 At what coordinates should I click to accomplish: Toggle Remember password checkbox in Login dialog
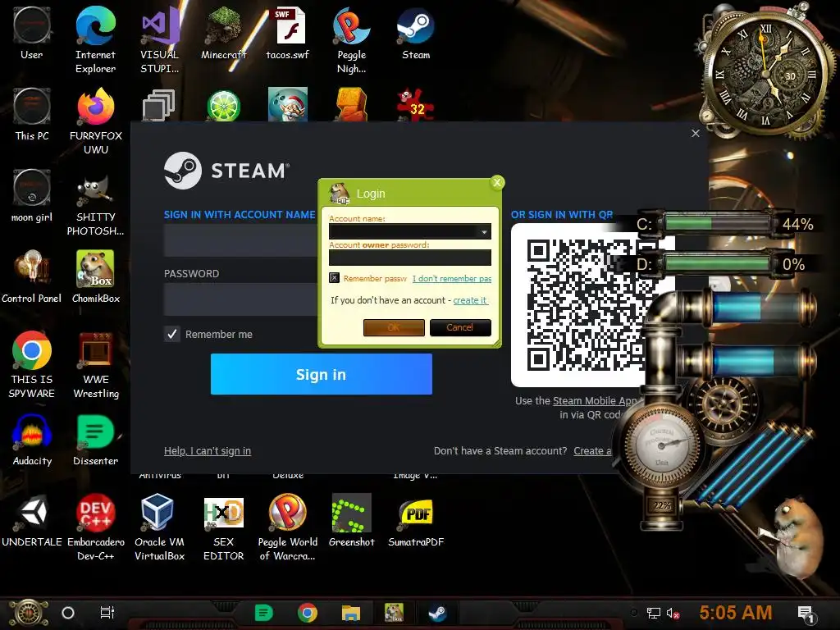click(x=335, y=278)
